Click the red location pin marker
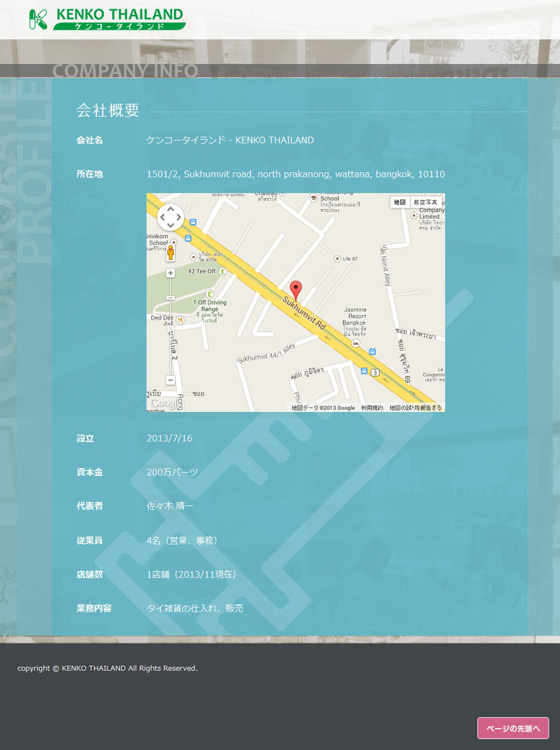 pos(295,291)
